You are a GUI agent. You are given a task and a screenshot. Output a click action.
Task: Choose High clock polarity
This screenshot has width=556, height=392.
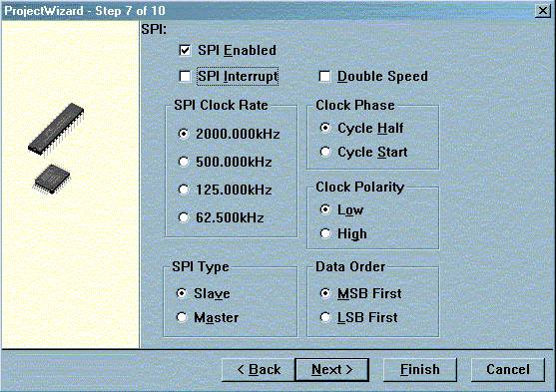(x=325, y=233)
